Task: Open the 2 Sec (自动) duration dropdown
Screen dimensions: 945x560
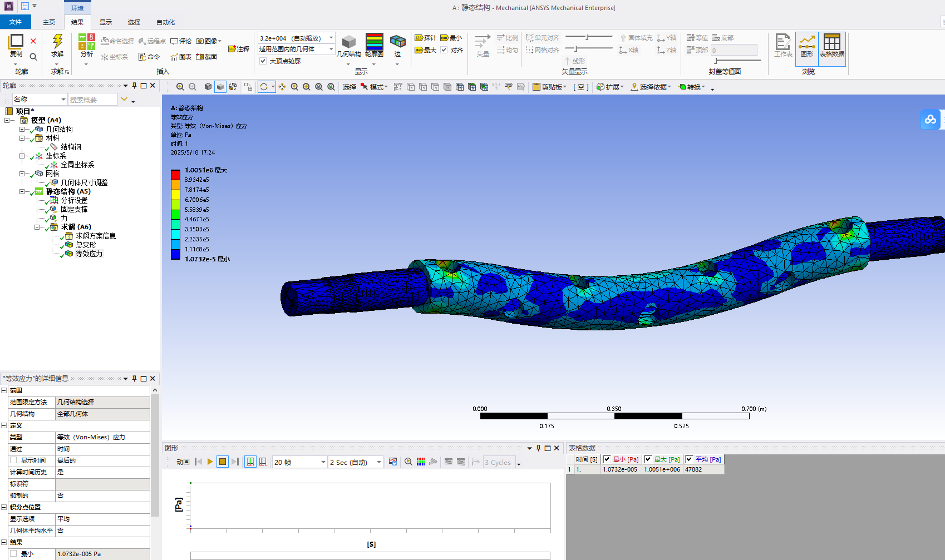Action: click(356, 462)
